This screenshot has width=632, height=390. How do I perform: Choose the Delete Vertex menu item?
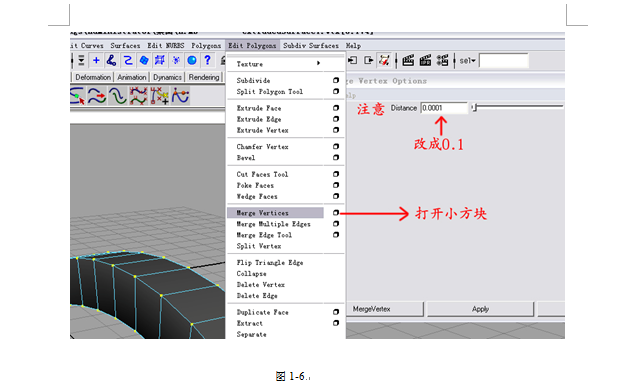click(x=261, y=285)
